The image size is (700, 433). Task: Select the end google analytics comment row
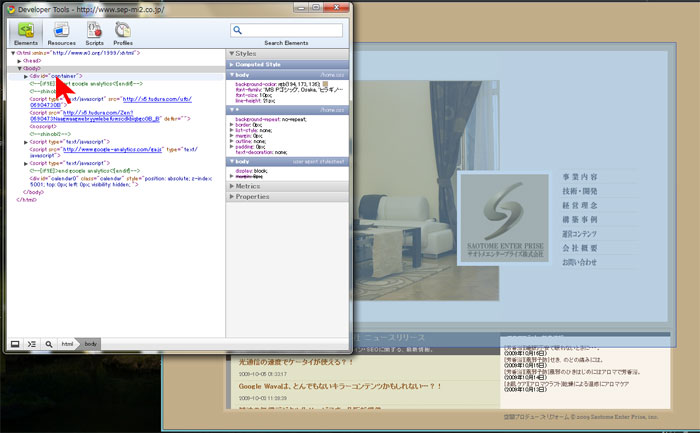85,171
